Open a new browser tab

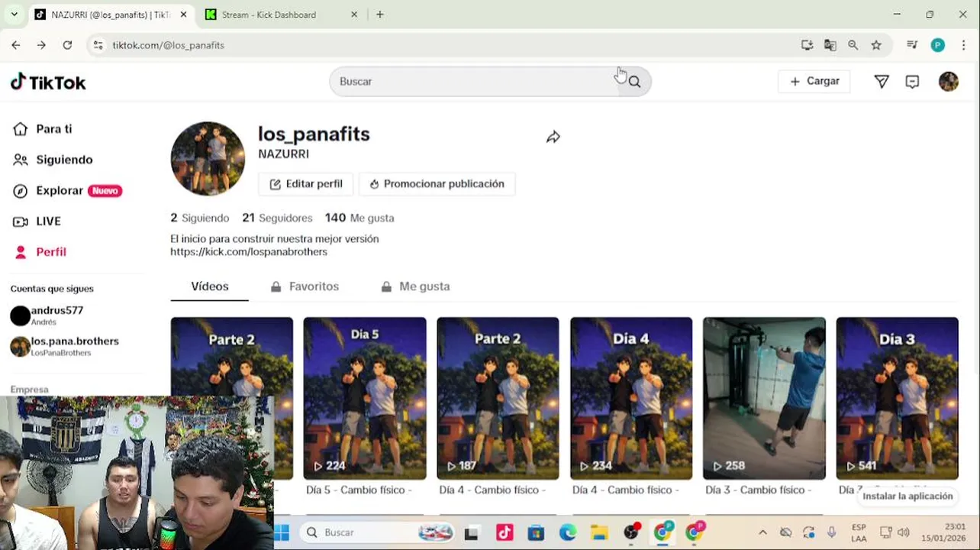(x=380, y=15)
